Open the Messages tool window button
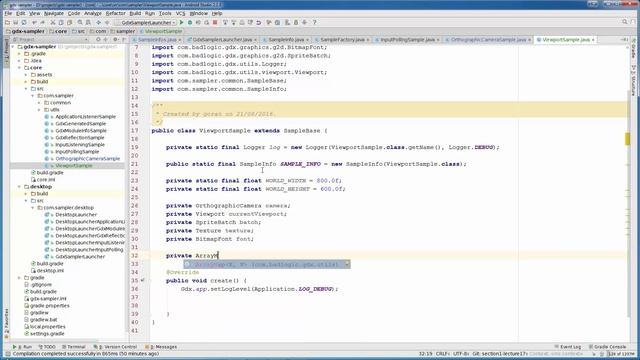 (161, 347)
